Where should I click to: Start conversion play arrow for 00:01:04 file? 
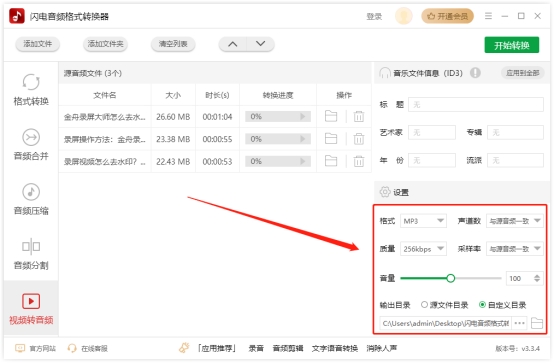coord(302,116)
